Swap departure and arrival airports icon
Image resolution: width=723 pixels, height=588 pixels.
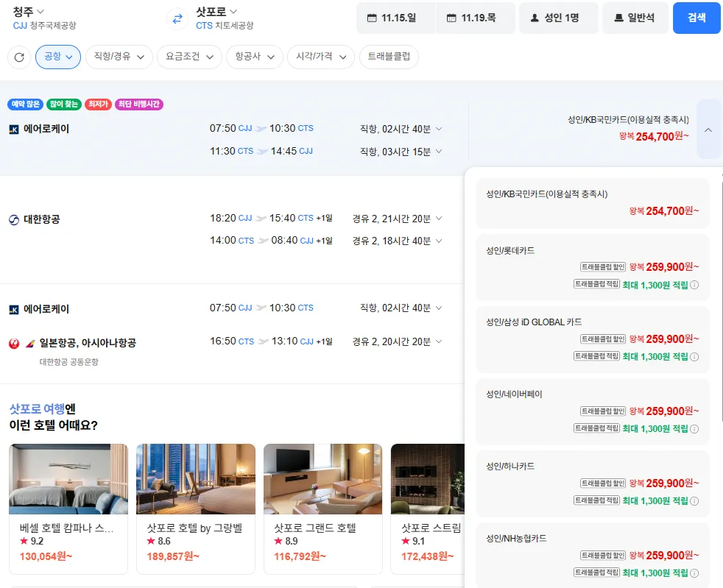click(177, 18)
